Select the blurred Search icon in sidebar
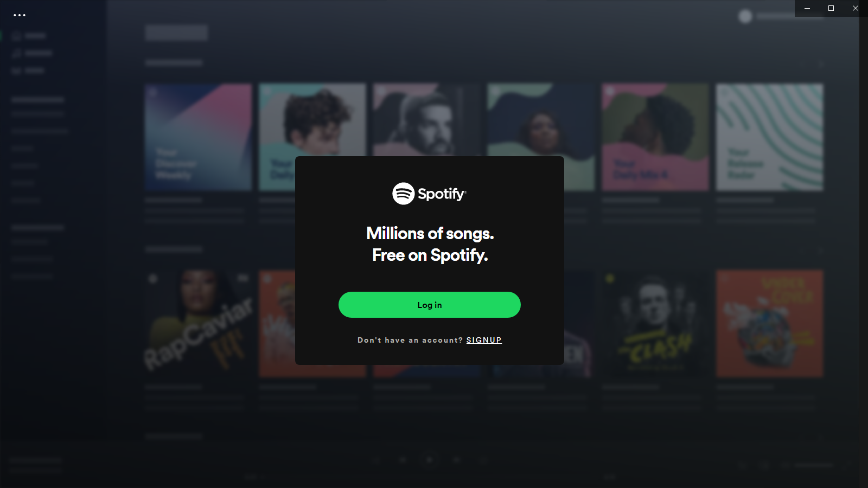The height and width of the screenshot is (488, 868). [x=16, y=53]
